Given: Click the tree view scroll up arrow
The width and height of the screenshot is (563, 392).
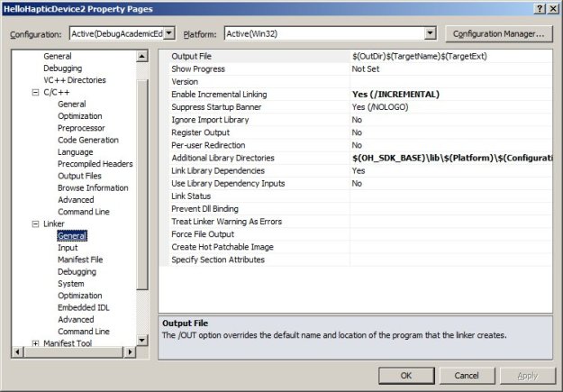Looking at the screenshot, I should [x=142, y=57].
